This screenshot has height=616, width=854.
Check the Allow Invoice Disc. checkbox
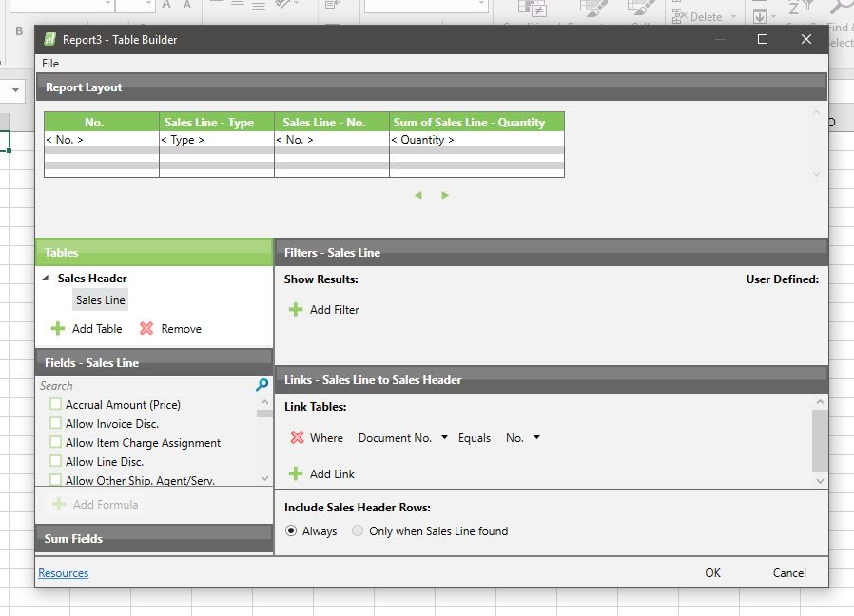(54, 423)
